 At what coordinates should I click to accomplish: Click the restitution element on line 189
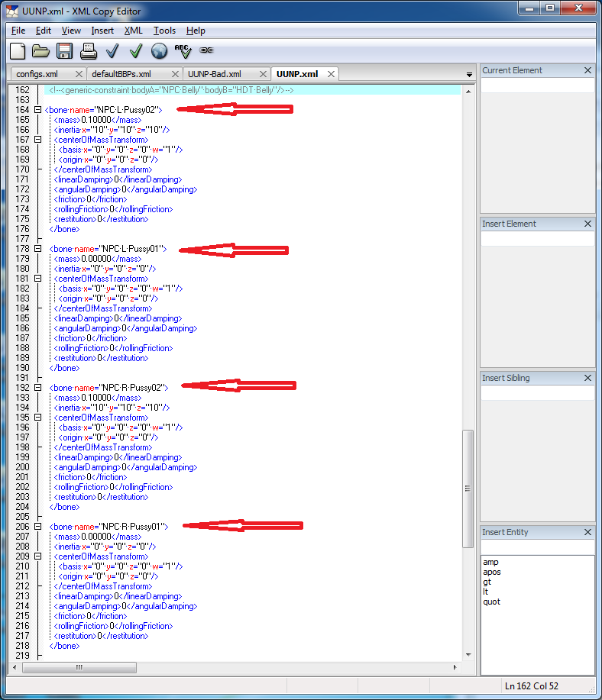pos(101,358)
